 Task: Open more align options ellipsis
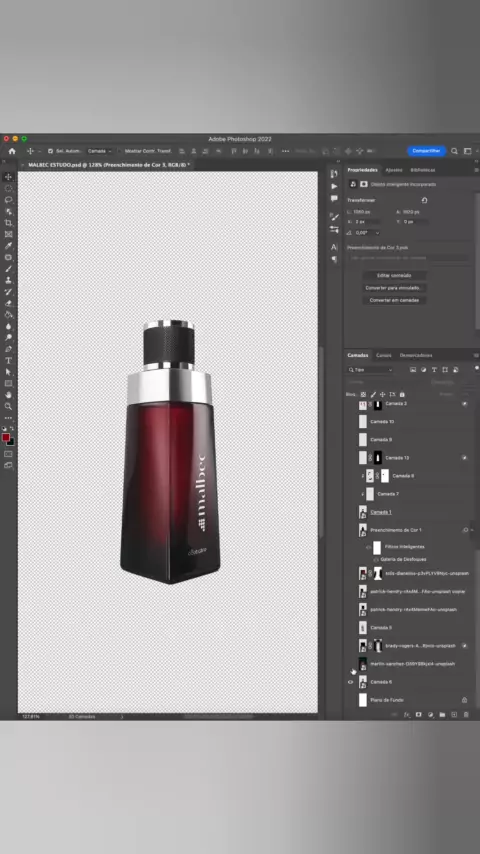click(x=285, y=151)
